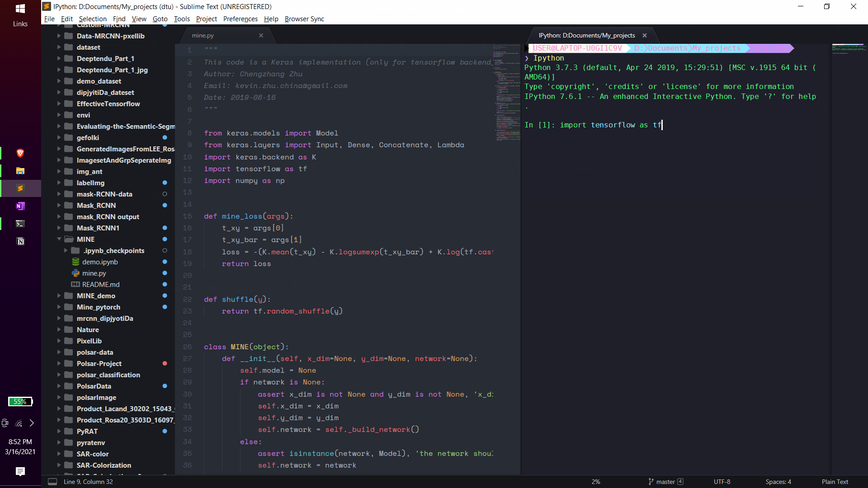Close the IPython terminal tab

[x=645, y=35]
